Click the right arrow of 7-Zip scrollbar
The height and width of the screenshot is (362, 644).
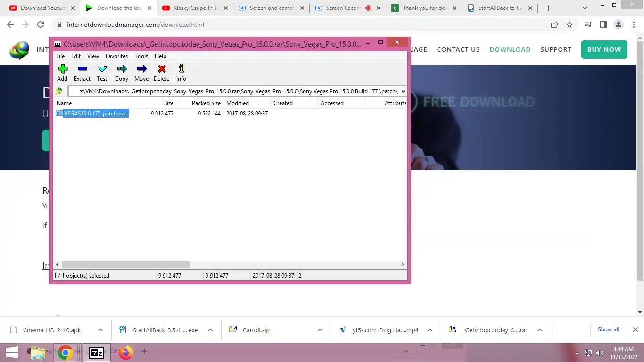tap(403, 265)
